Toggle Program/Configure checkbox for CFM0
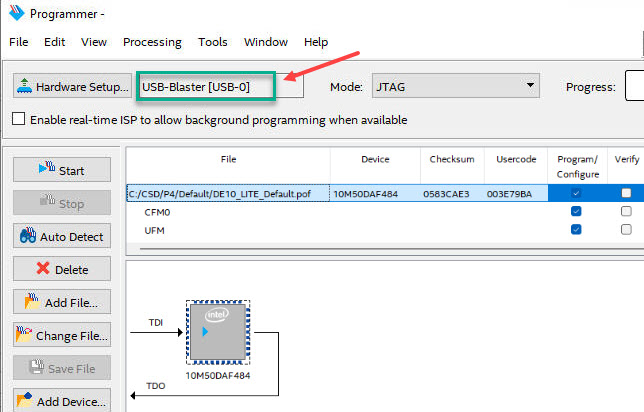Viewport: 644px width, 412px height. coord(576,212)
